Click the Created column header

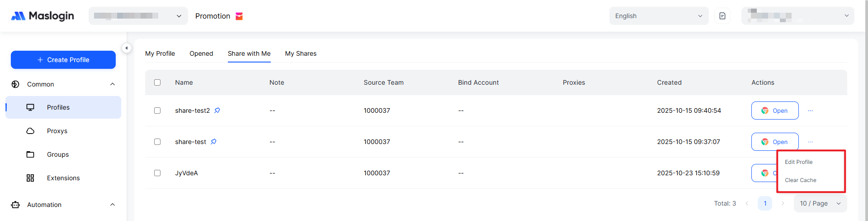click(x=669, y=82)
